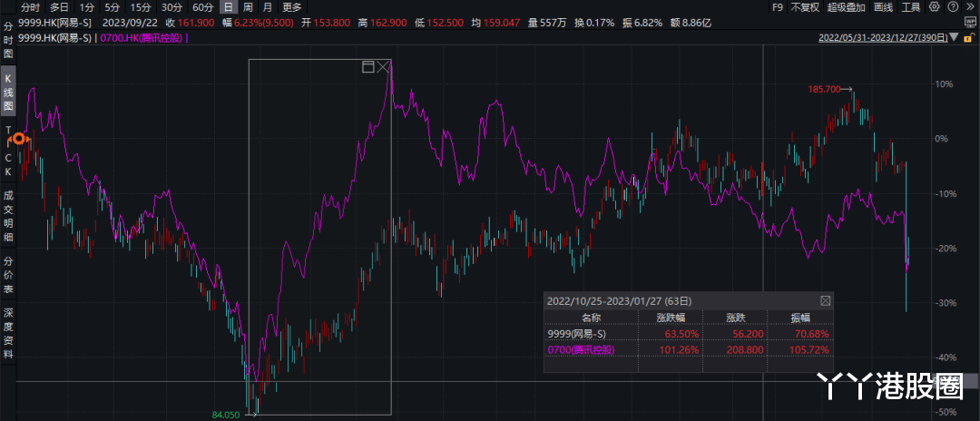Click the orange base-point marker on chart
This screenshot has height=421, width=980.
click(x=19, y=139)
